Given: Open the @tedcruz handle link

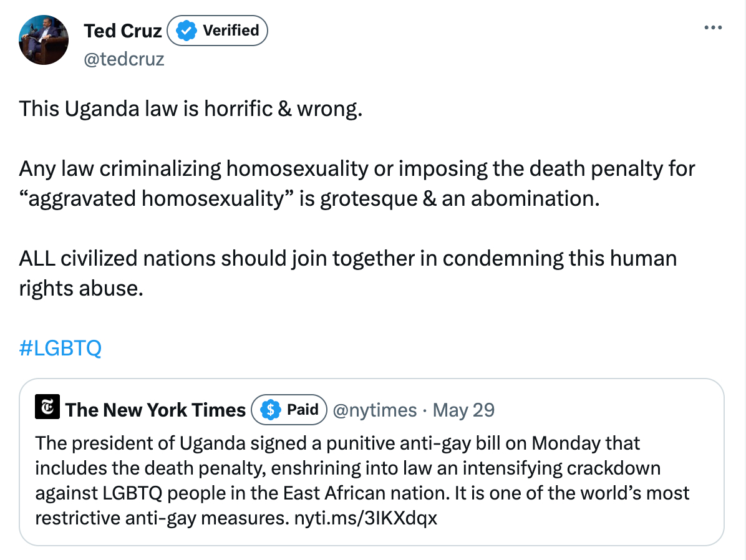Looking at the screenshot, I should pos(124,58).
